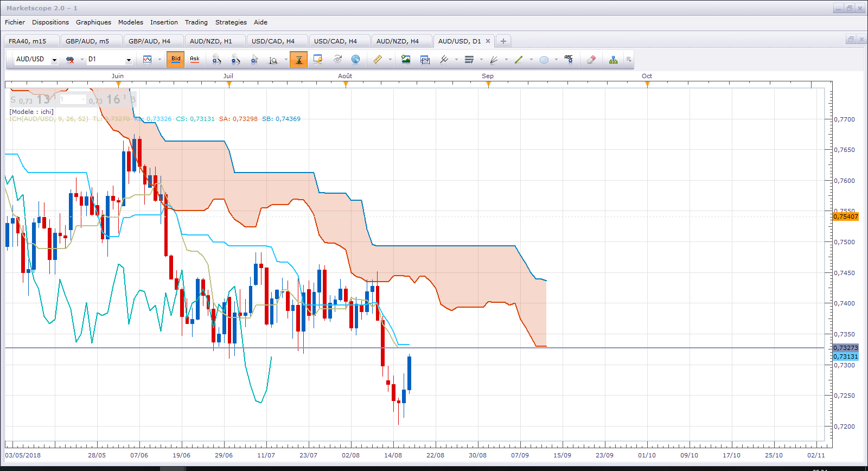Viewport: 868px width, 471px height.
Task: Click the unlink chart icon in the toolbar
Action: [70, 60]
